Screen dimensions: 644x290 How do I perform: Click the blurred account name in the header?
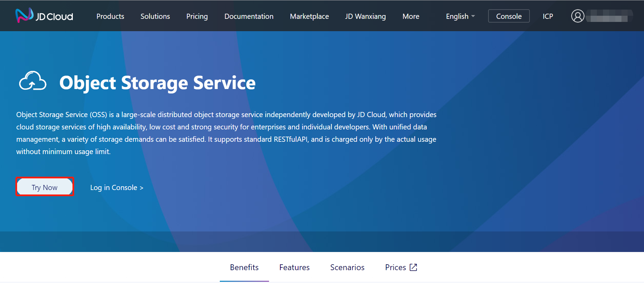tap(609, 16)
